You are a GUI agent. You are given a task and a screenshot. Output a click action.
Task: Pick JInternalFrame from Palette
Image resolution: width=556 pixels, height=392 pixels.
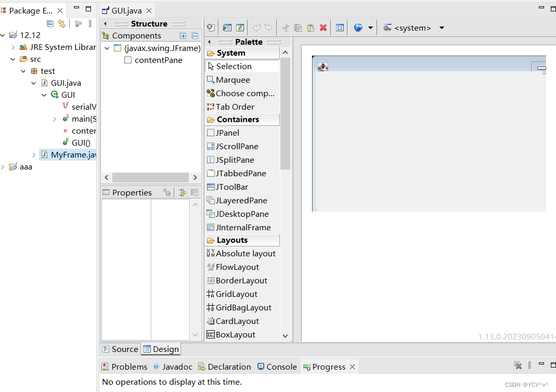(x=242, y=227)
